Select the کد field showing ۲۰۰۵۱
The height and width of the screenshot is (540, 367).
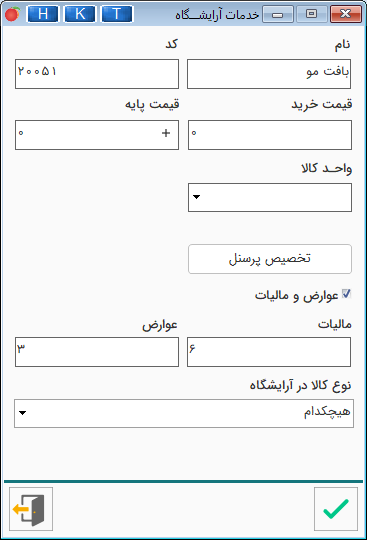click(x=97, y=74)
